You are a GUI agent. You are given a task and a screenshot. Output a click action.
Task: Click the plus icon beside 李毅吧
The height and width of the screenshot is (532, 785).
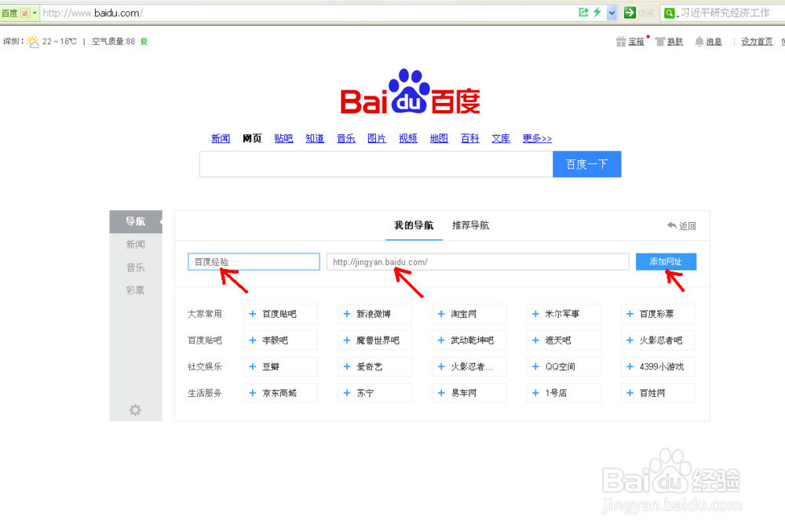(253, 341)
